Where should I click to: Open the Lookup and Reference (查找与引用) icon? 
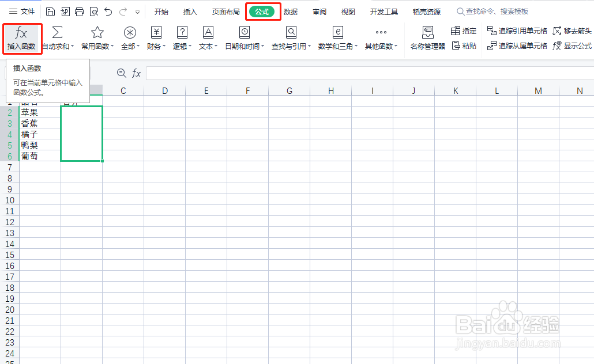[x=291, y=32]
